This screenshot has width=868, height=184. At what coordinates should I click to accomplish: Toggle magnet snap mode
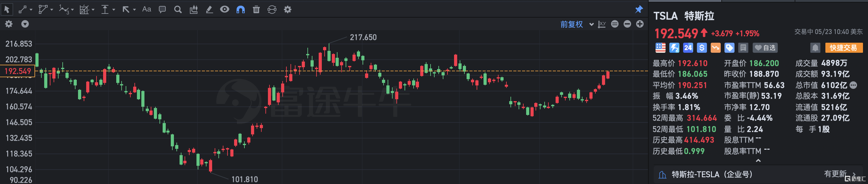coord(241,9)
